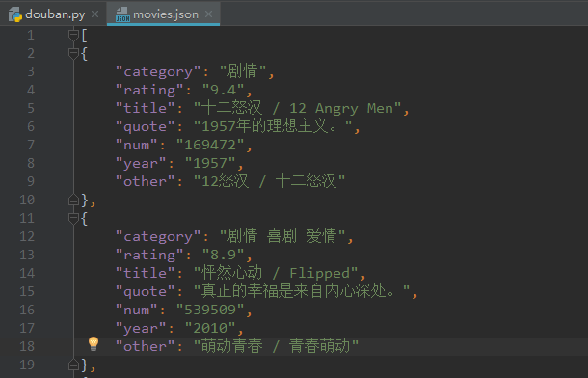Click the "year" key on line 17
This screenshot has height=378, width=588.
click(x=141, y=329)
